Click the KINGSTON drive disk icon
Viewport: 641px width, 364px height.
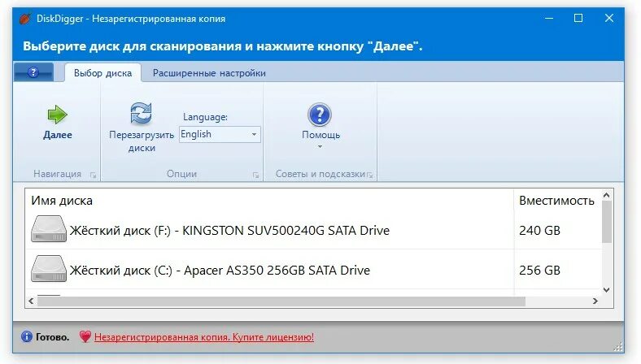tap(49, 229)
